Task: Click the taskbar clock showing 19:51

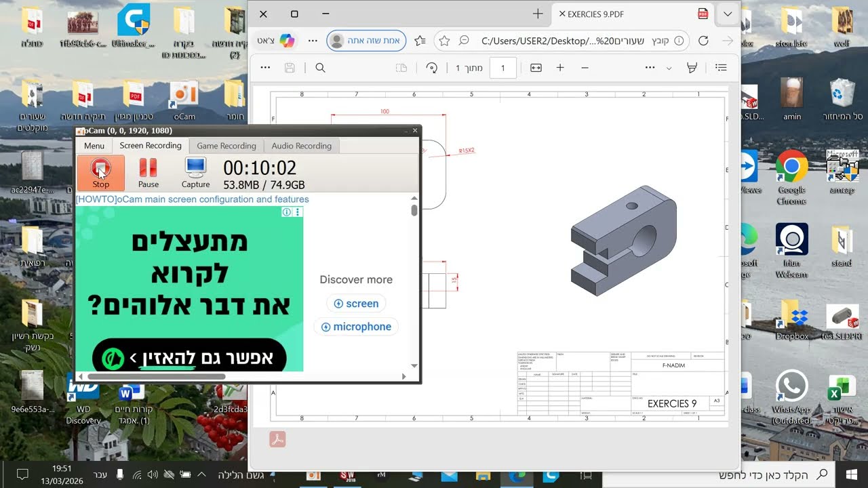Action: [x=62, y=474]
